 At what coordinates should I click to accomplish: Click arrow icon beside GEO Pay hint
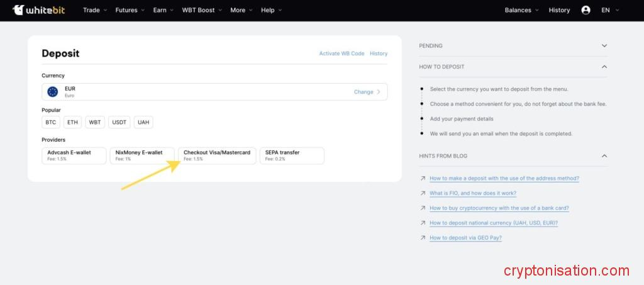tap(423, 238)
